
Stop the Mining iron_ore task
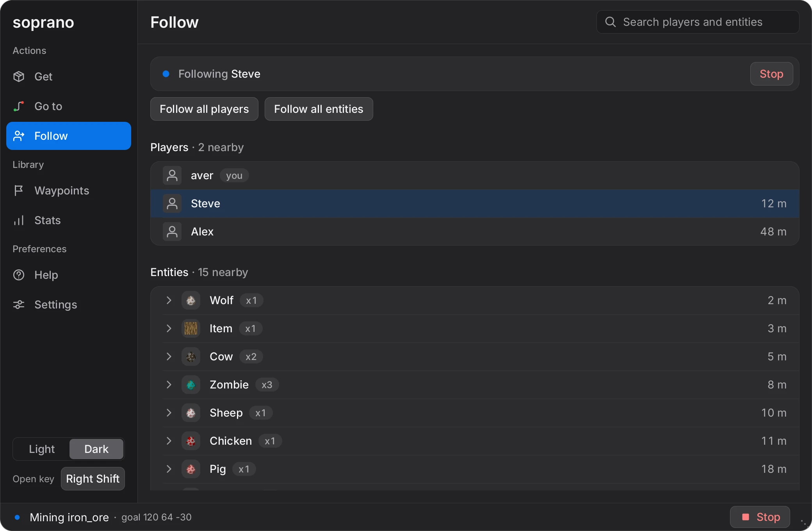click(x=760, y=517)
